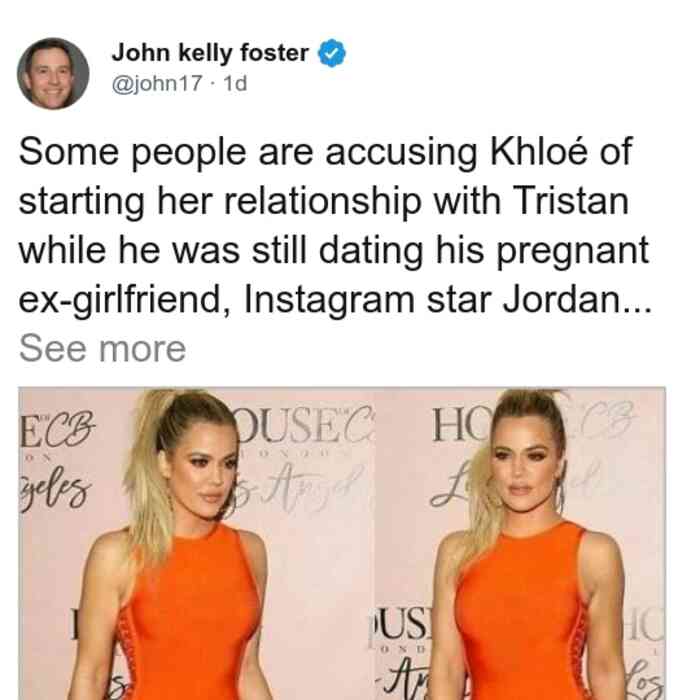The height and width of the screenshot is (700, 700).
Task: Click the tweet line starting with Some people
Action: tap(325, 152)
